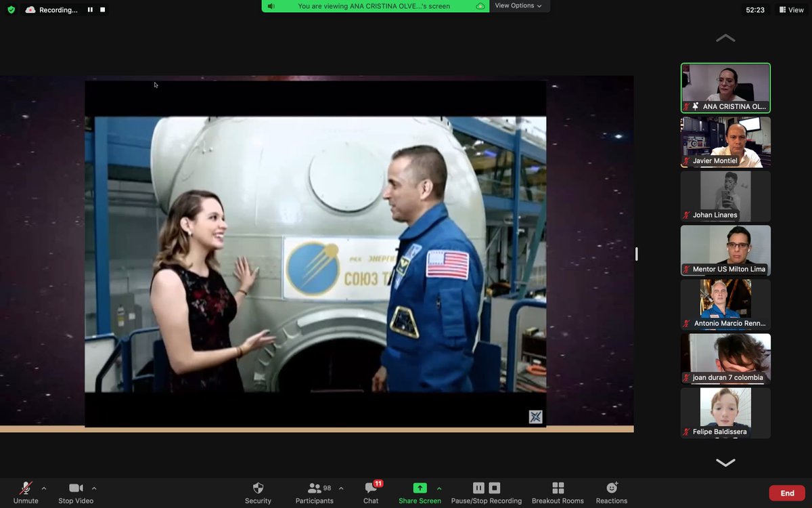Show previous participants with the up arrow
The height and width of the screenshot is (508, 812).
(x=725, y=39)
